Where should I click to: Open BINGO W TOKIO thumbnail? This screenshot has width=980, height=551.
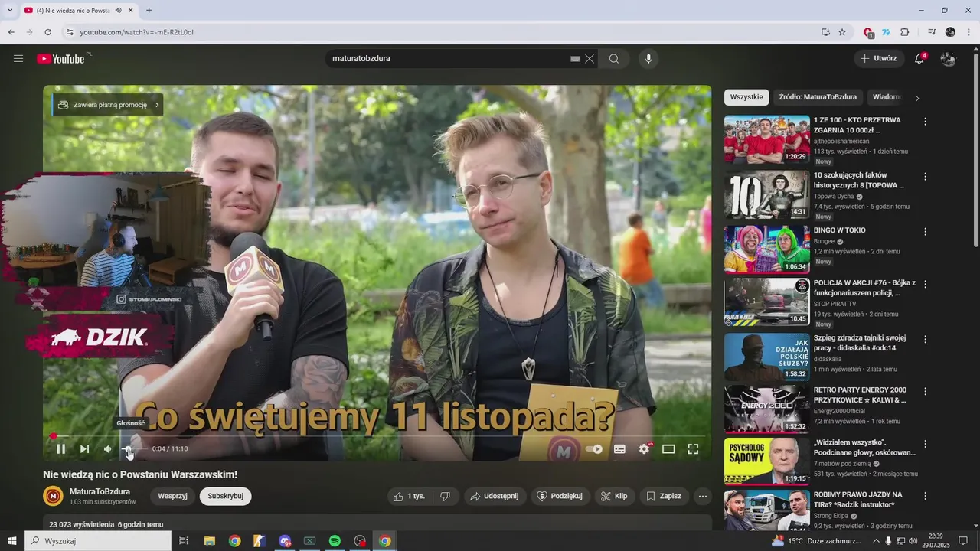point(766,249)
